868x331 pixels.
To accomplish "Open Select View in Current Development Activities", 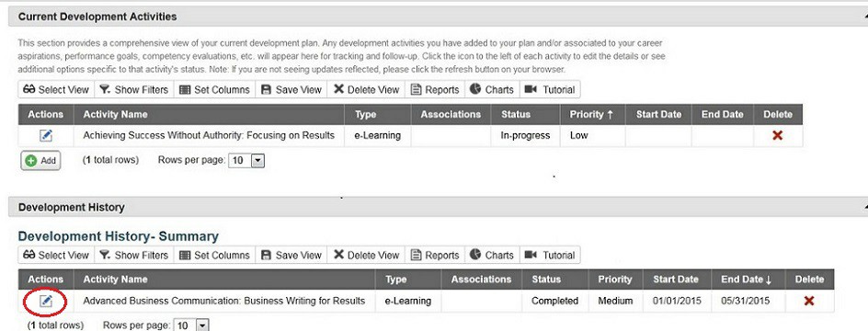I will tap(56, 90).
